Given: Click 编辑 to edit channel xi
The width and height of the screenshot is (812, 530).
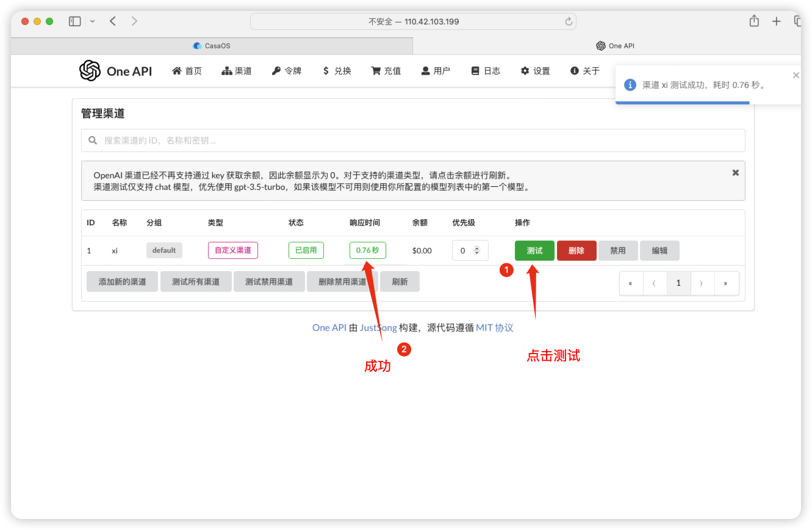Looking at the screenshot, I should 659,250.
